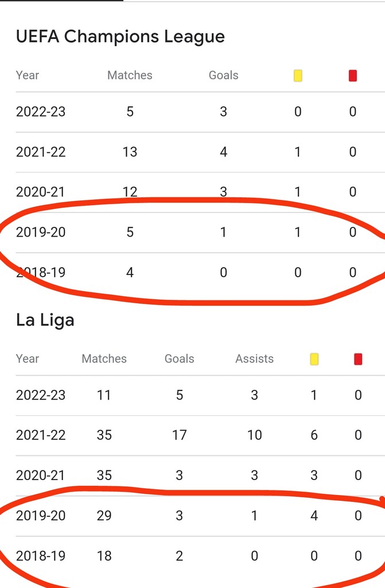Click the 13 matches value in Champions League
This screenshot has width=385, height=588.
point(130,152)
